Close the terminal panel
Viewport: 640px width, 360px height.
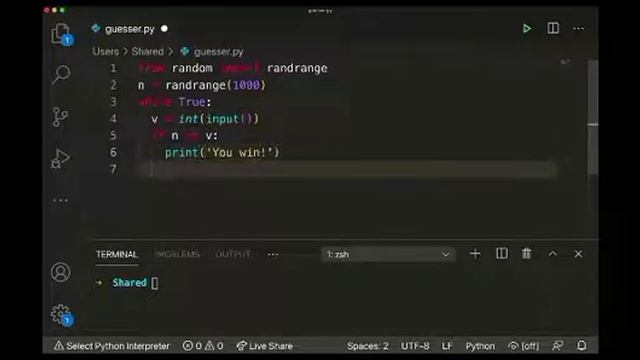[578, 254]
